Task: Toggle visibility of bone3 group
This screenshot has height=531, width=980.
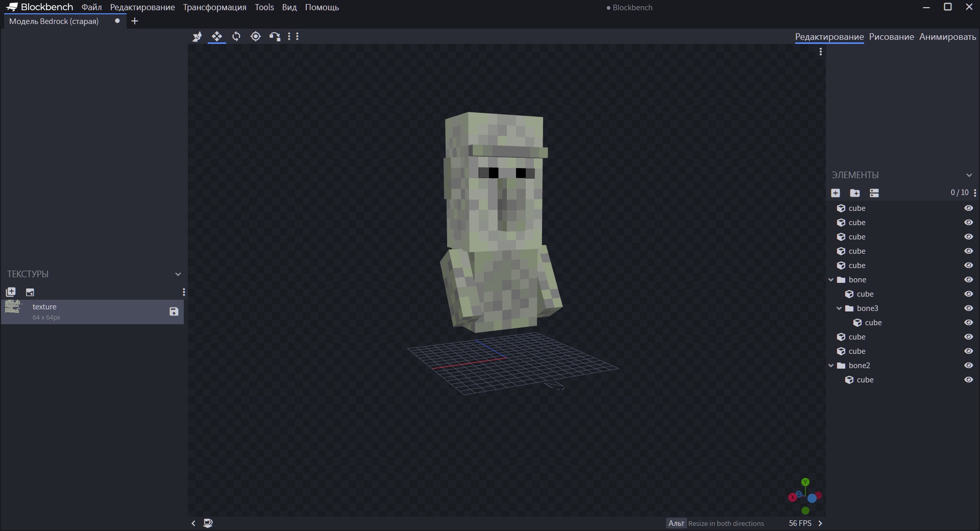Action: pos(968,308)
